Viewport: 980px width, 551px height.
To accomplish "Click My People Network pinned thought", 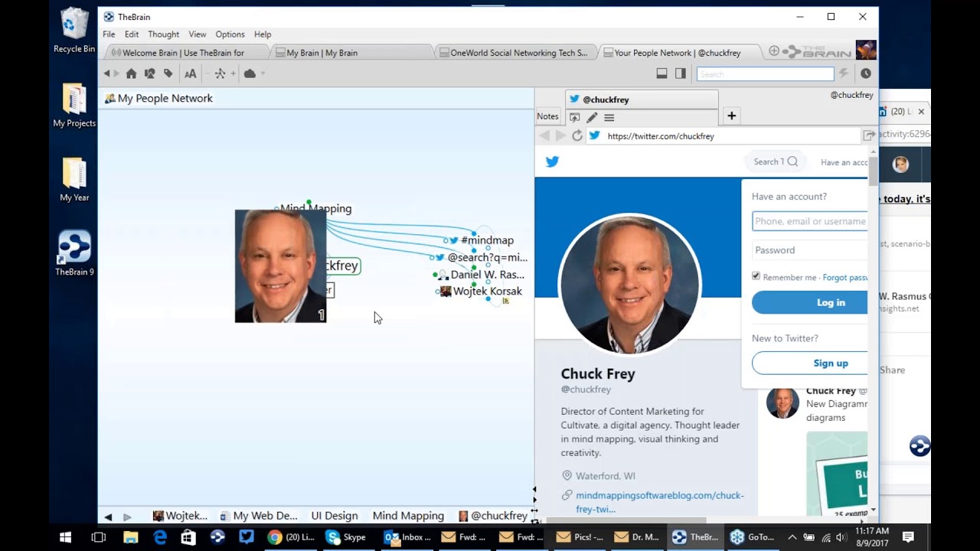I will pyautogui.click(x=158, y=98).
